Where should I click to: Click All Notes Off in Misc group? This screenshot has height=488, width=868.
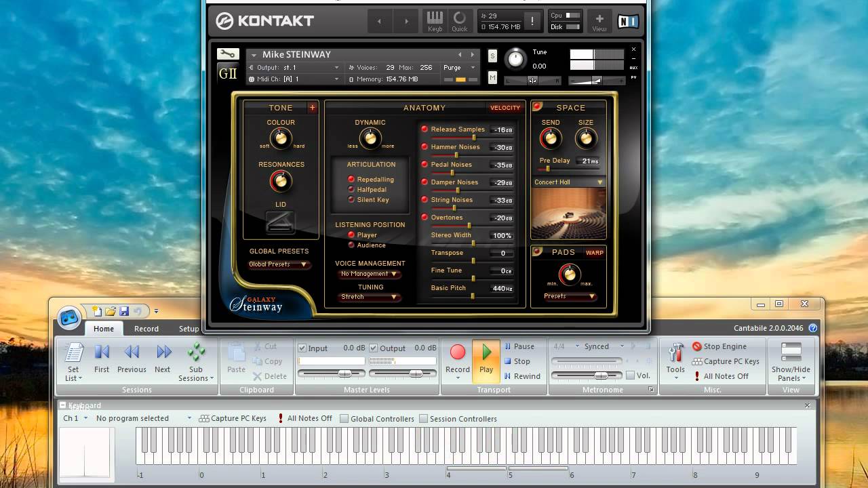[x=720, y=376]
